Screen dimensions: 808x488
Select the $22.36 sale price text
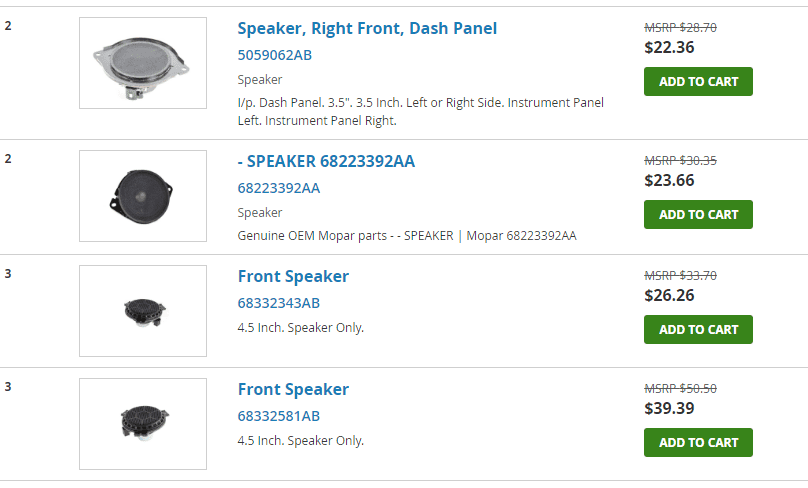(669, 47)
